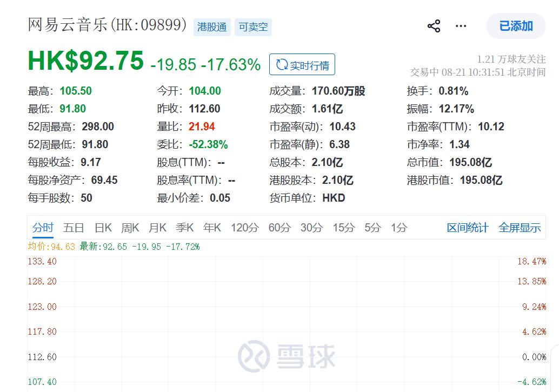Click the 换手 value 0.81%
559x392 pixels.
pos(453,91)
